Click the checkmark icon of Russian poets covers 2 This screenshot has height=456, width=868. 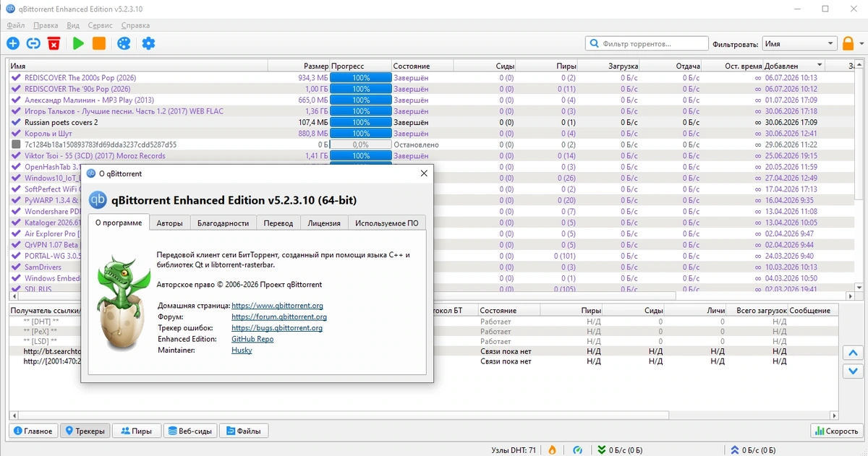(17, 122)
